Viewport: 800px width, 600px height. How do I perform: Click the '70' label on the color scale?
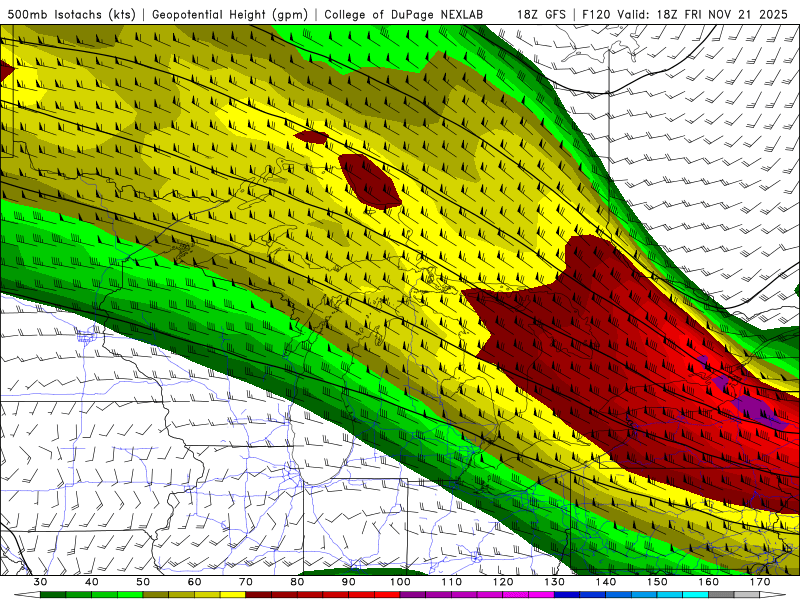point(246,582)
